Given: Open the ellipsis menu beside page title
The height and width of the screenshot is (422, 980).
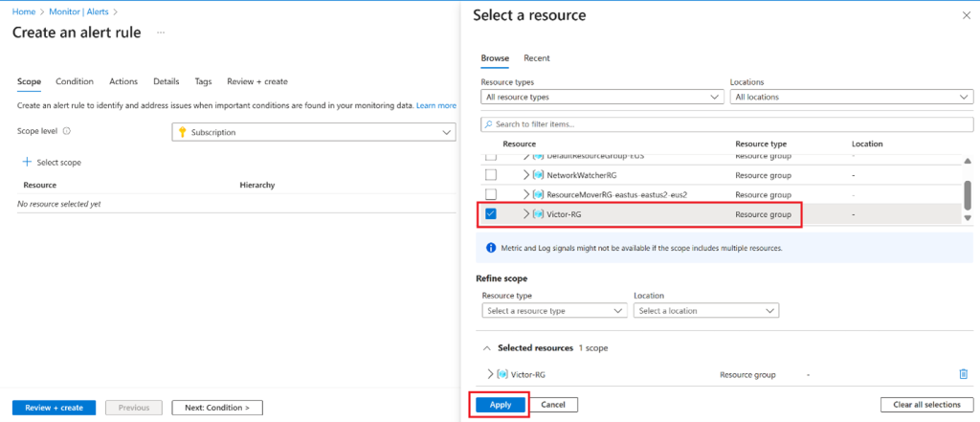Looking at the screenshot, I should [x=161, y=33].
